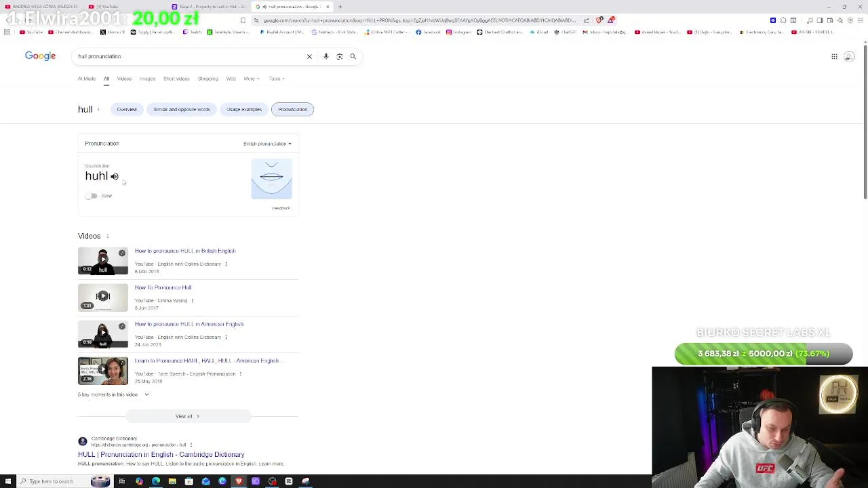This screenshot has width=868, height=488.
Task: Open options for Tarle Speech video result
Action: [x=240, y=373]
